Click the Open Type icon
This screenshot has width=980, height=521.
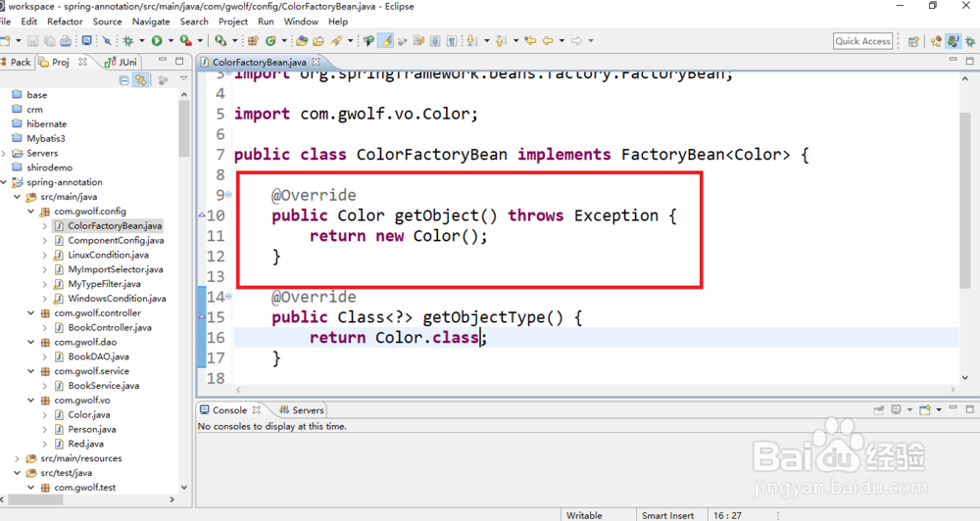(302, 40)
